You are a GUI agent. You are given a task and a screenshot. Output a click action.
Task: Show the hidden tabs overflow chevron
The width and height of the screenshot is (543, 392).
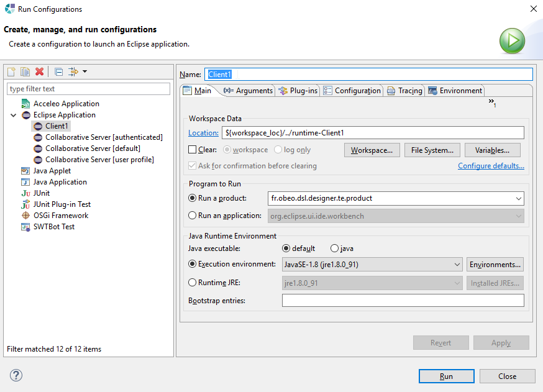tap(491, 102)
